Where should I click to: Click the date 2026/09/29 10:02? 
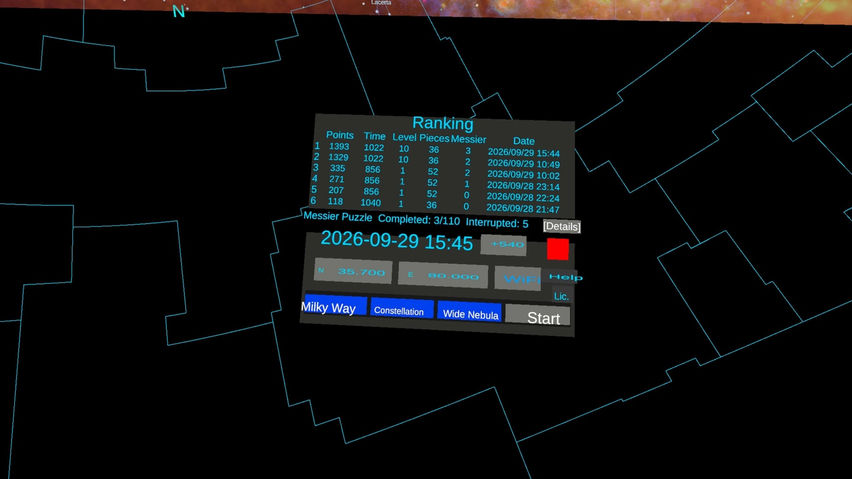coord(523,175)
